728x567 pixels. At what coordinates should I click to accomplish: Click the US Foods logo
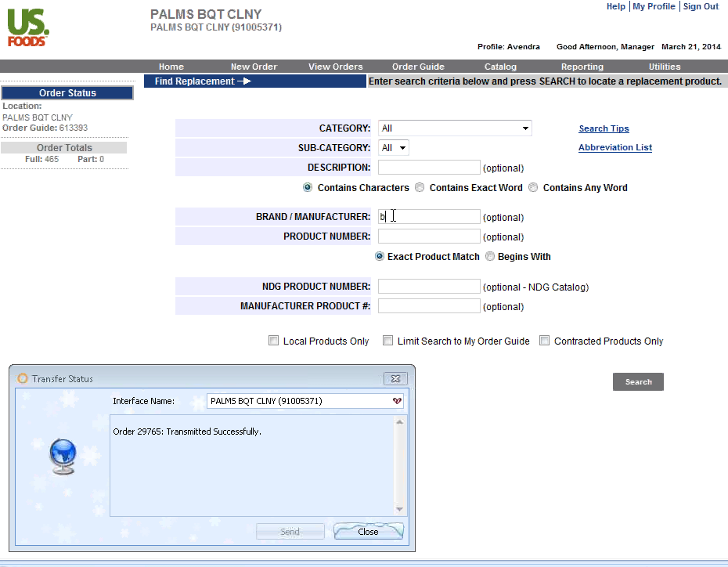28,27
